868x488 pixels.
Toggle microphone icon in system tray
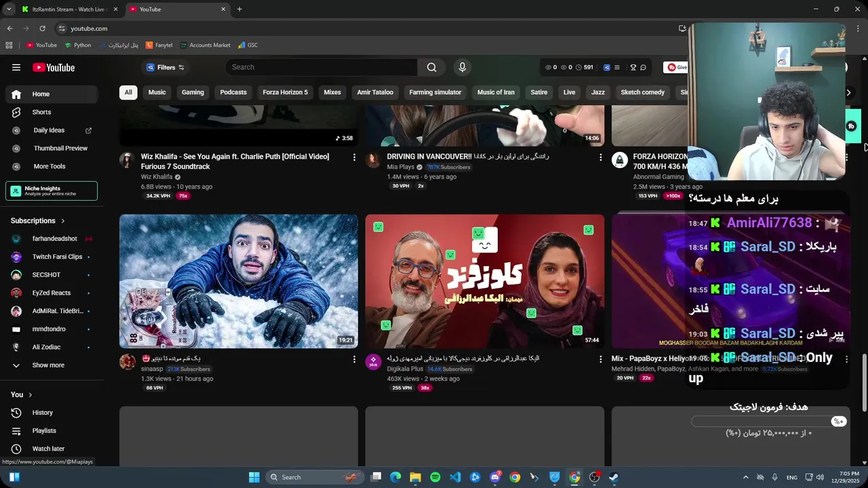pos(774,477)
